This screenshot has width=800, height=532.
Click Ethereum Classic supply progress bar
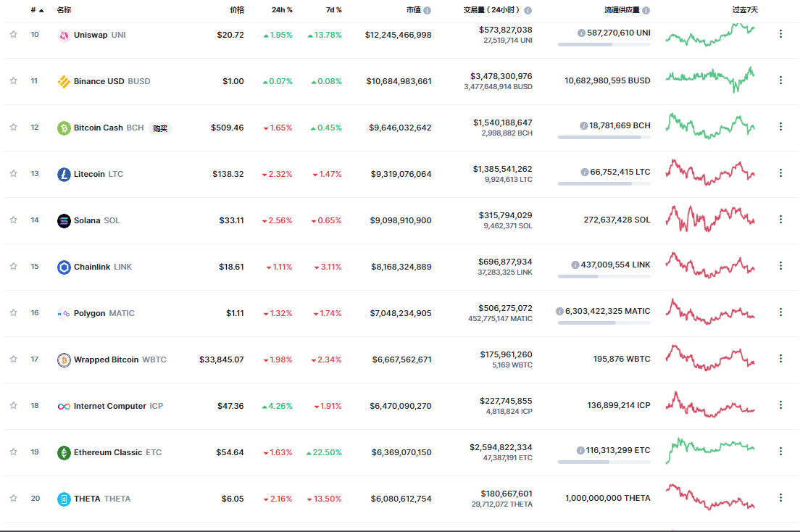click(x=604, y=462)
